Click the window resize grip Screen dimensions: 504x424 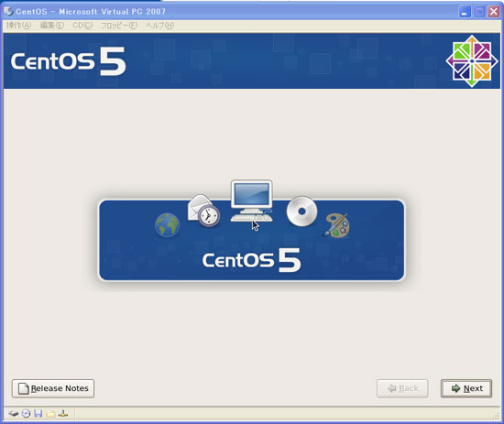(497, 417)
